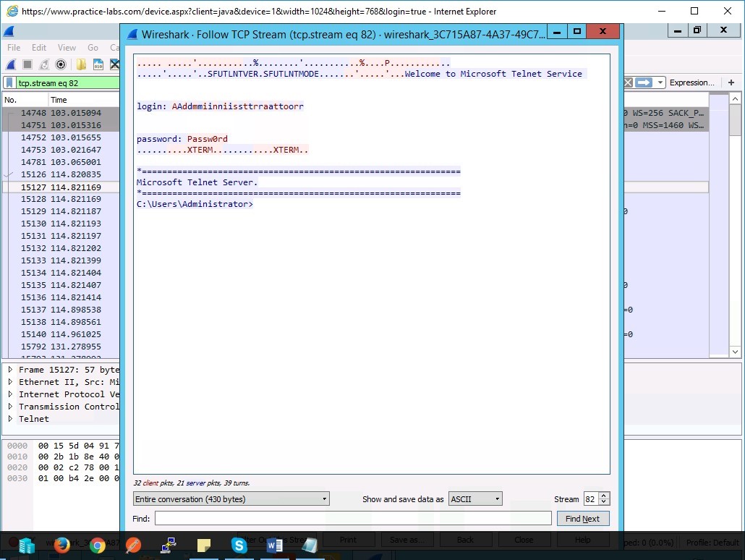Click the Print button in stream dialog
The height and width of the screenshot is (560, 745).
tap(348, 540)
